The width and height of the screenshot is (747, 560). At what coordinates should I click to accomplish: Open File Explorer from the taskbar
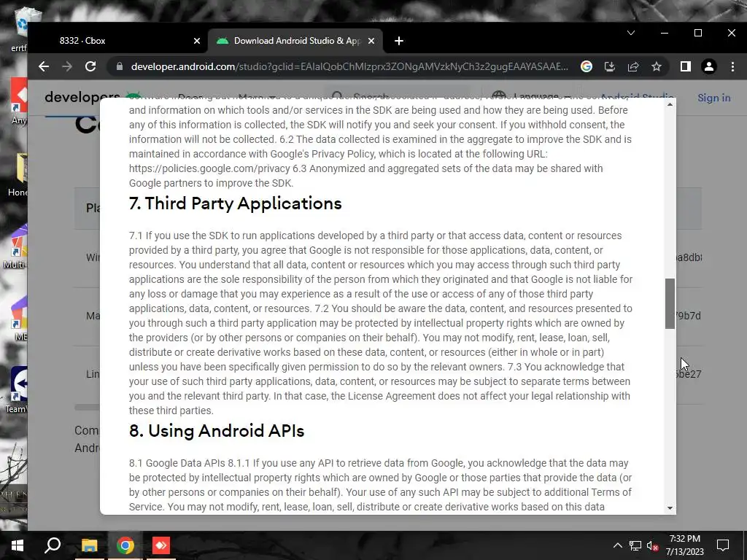coord(89,545)
